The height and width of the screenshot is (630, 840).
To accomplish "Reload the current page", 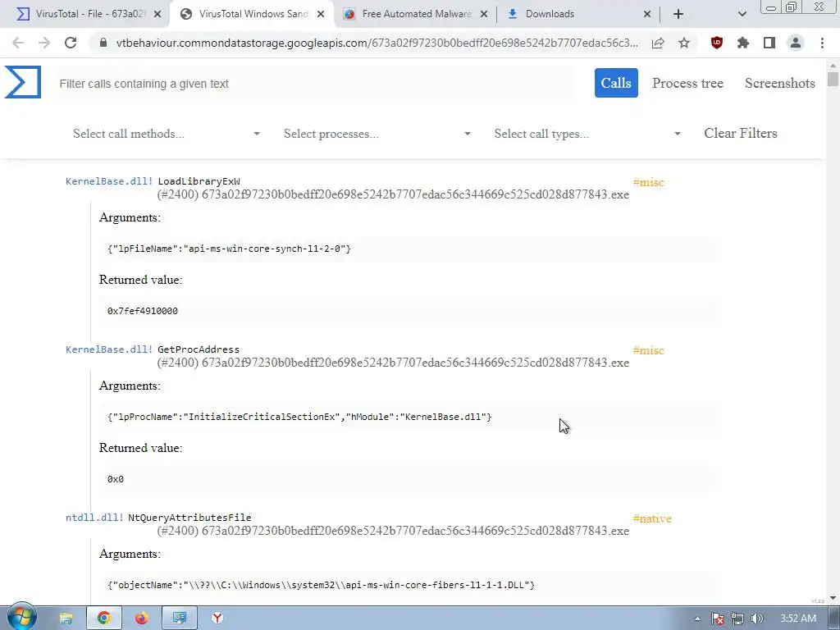I will [71, 43].
